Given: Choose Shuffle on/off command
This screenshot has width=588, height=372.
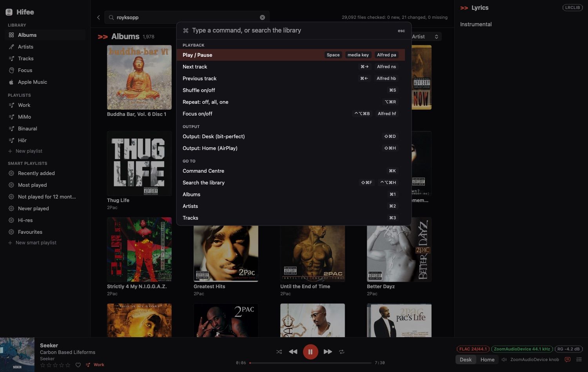Looking at the screenshot, I should (291, 90).
